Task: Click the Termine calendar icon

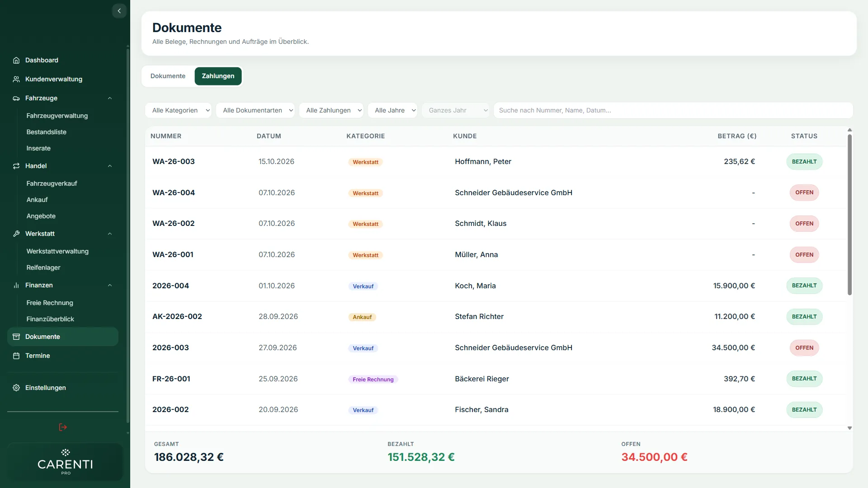Action: pos(16,356)
